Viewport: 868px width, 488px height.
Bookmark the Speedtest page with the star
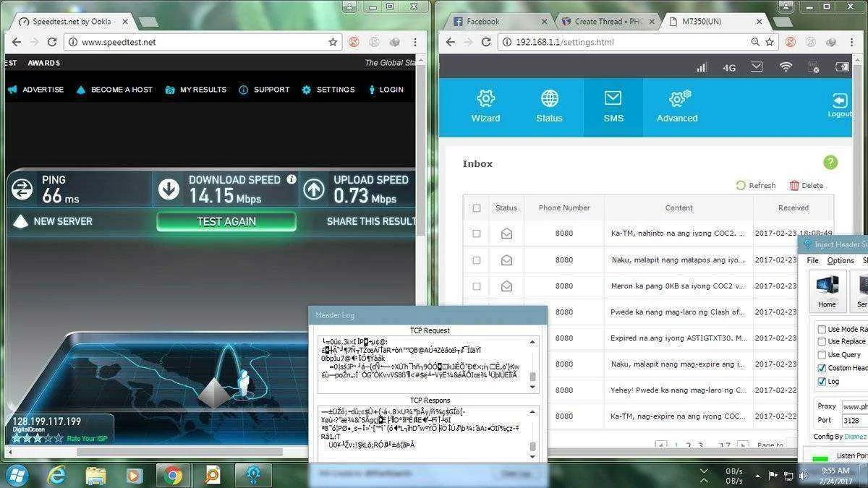[333, 42]
